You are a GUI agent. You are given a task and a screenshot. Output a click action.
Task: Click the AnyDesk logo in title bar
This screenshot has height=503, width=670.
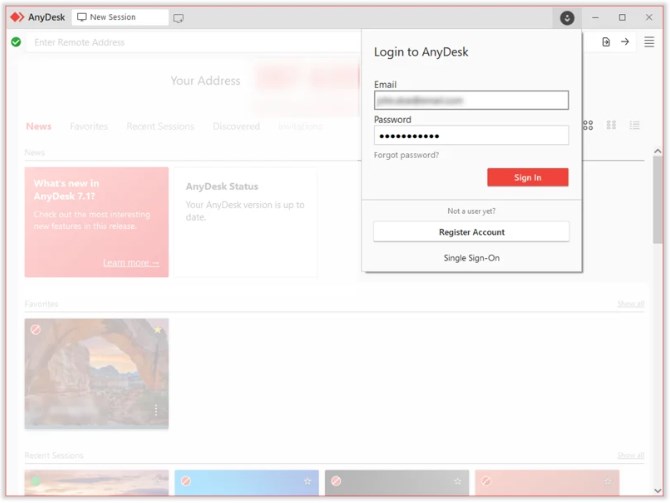(x=17, y=17)
